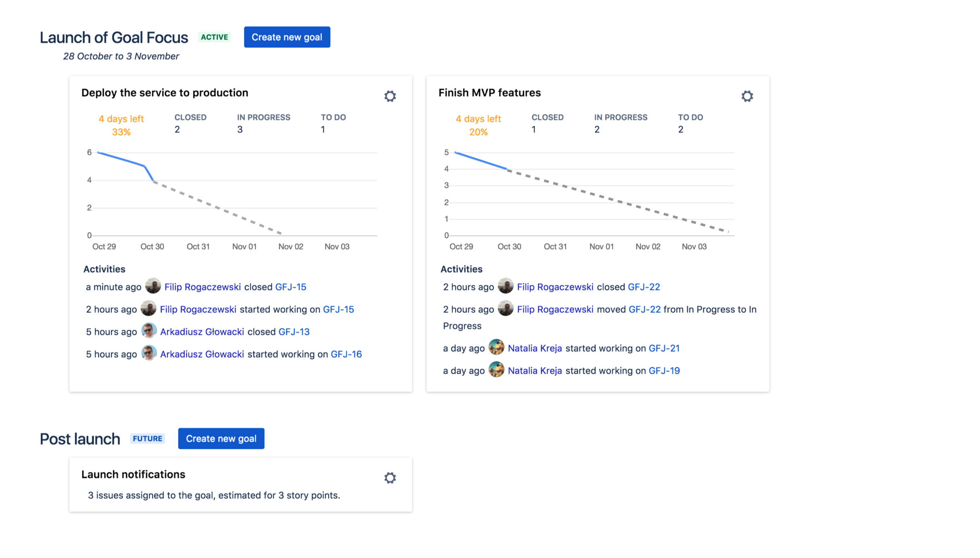Image resolution: width=980 pixels, height=558 pixels.
Task: Click Filip's avatar beside closed GFJ-22
Action: [x=505, y=286]
